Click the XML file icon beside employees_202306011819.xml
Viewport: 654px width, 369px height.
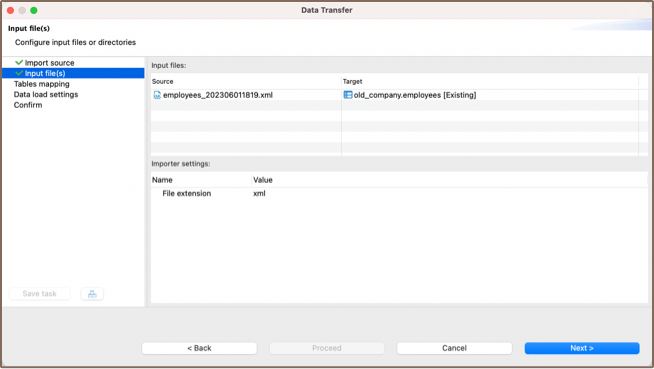[157, 95]
